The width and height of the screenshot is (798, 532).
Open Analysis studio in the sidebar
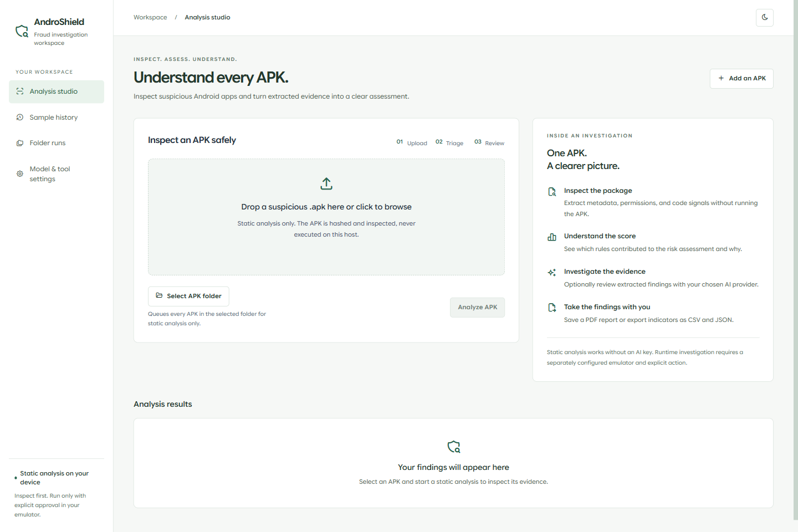coord(57,91)
